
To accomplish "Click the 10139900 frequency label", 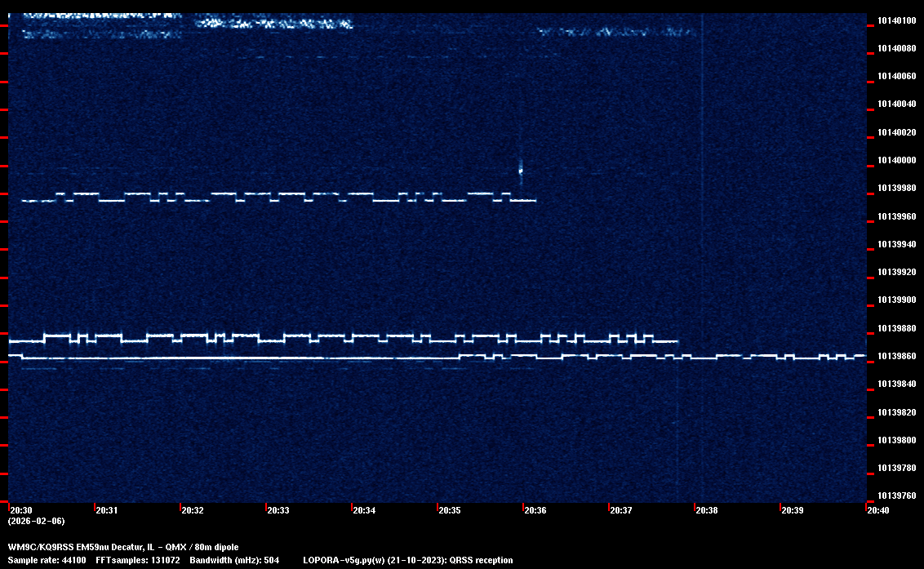I will click(895, 300).
